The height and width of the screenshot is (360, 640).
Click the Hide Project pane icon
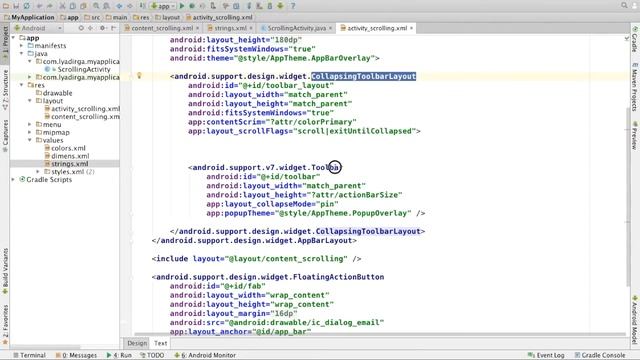pos(113,28)
